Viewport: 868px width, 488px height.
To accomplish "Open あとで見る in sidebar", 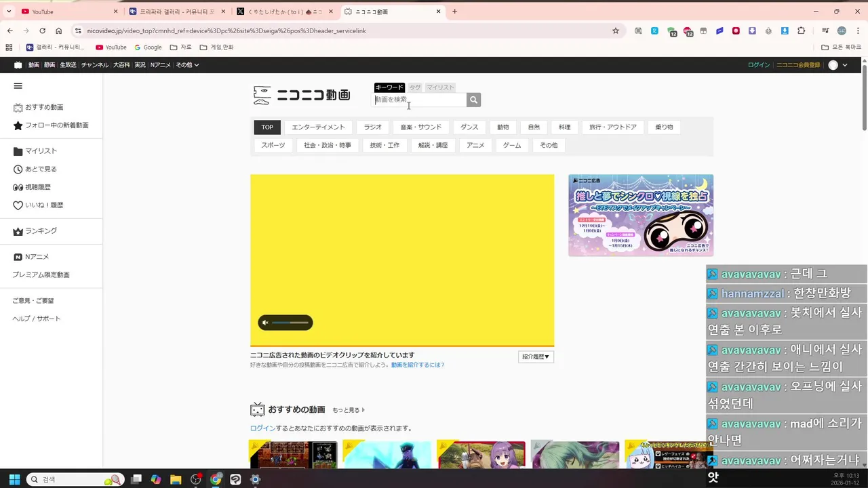I will [35, 169].
